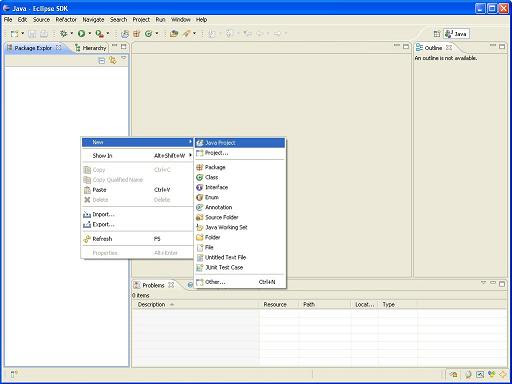Click the Run toolbar button
512x384 pixels.
click(81, 33)
